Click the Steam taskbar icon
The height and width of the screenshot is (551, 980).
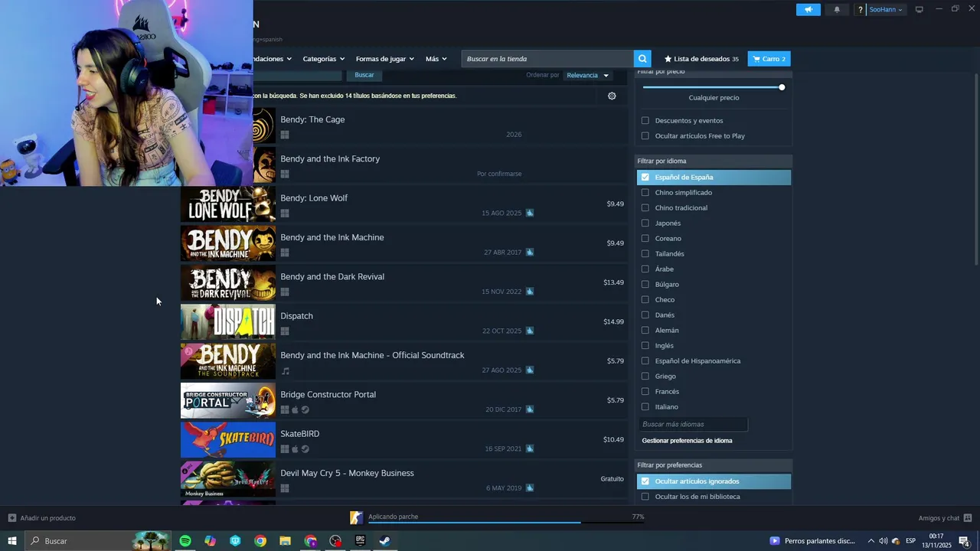pos(385,541)
